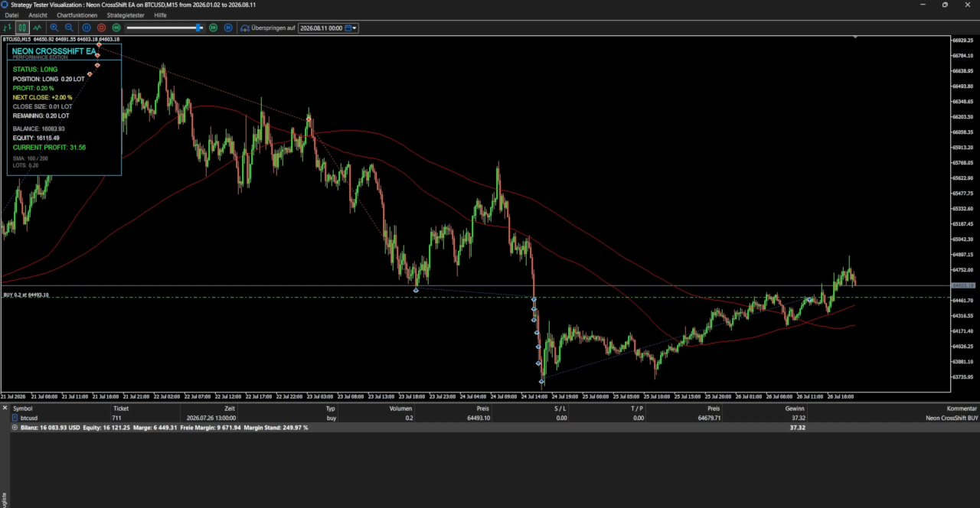Stop the strategy test
Viewport: 980px width, 508px height.
tap(101, 28)
